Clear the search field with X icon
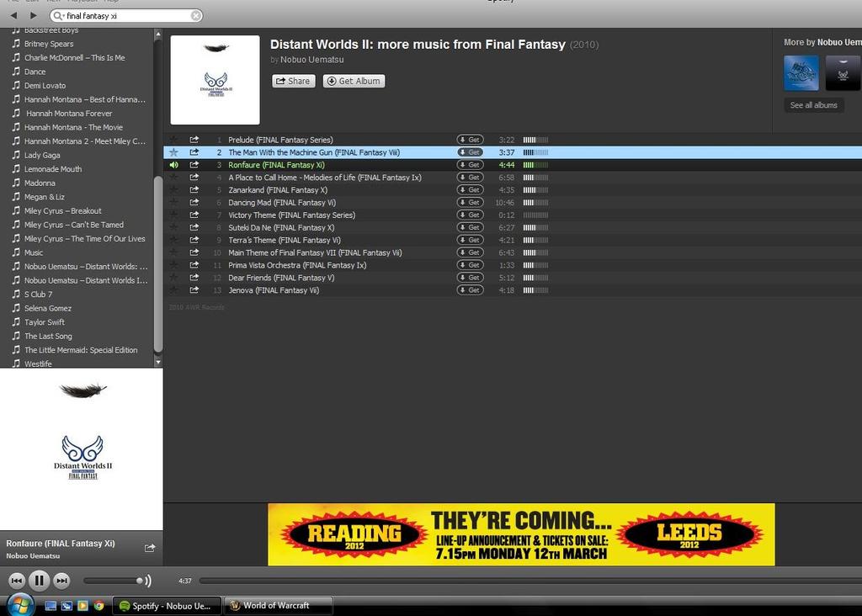 [x=195, y=15]
